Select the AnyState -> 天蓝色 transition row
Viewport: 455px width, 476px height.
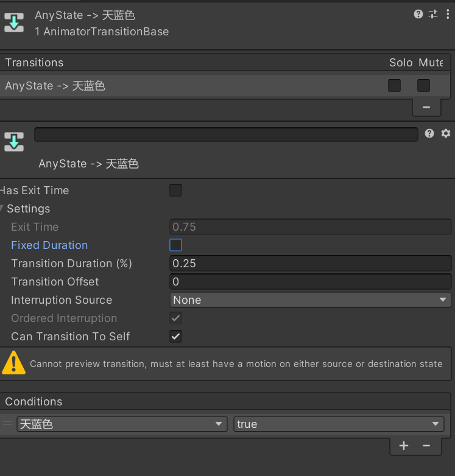183,86
